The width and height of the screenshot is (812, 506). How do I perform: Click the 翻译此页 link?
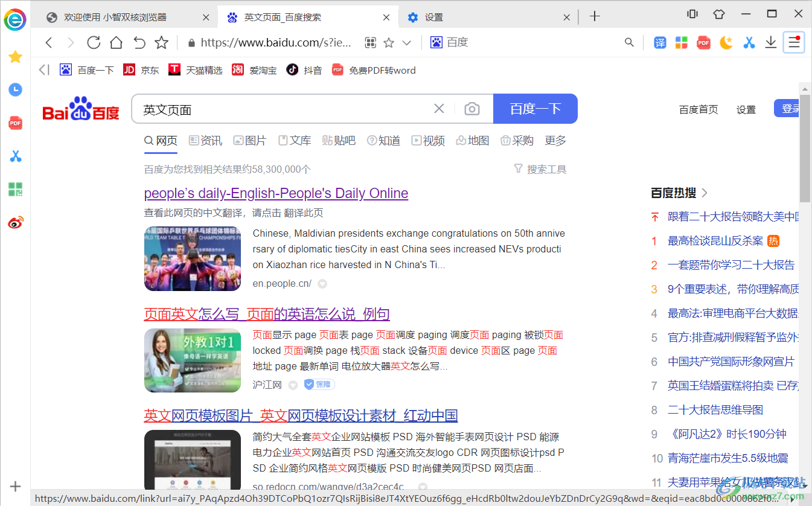click(304, 213)
